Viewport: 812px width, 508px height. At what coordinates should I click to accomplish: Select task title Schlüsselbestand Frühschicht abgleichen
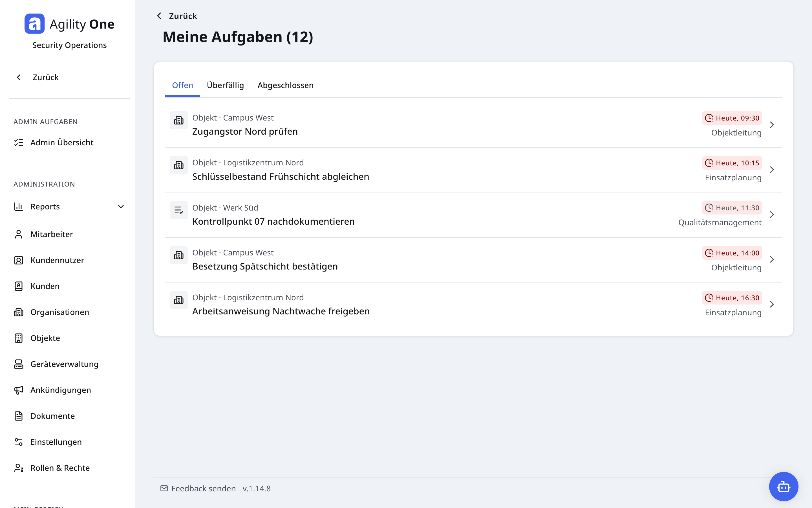click(281, 177)
